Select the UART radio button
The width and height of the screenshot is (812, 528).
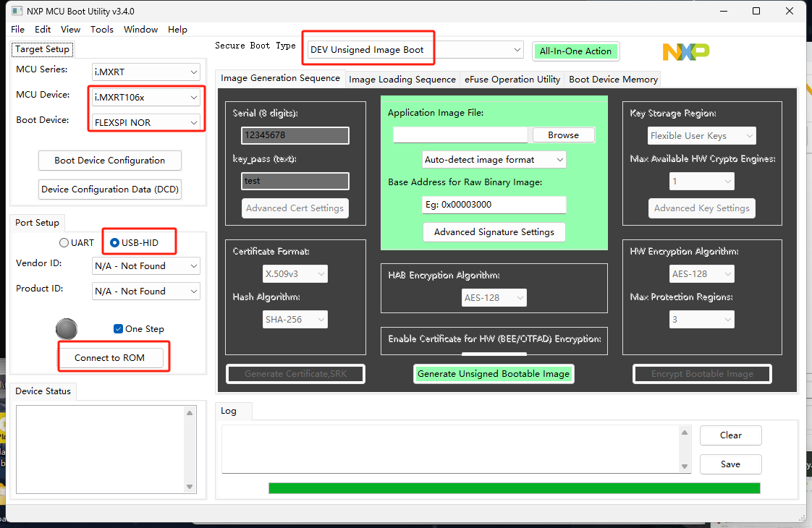click(x=77, y=243)
